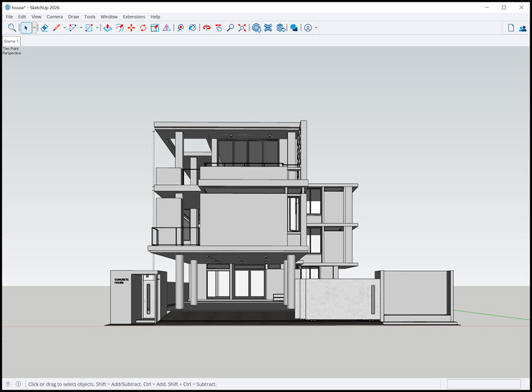Screen dimensions: 532x392
Task: Click the Two Point Perspective label
Action: coord(12,51)
